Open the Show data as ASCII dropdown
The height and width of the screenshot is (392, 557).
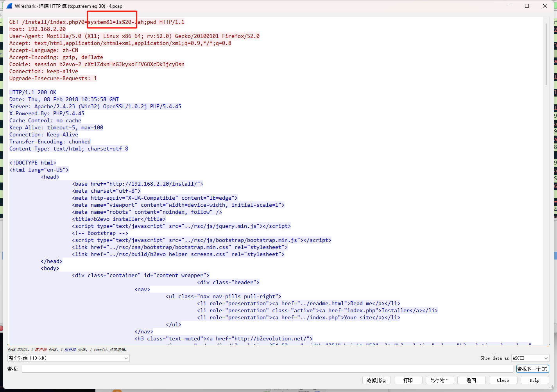[x=530, y=358]
